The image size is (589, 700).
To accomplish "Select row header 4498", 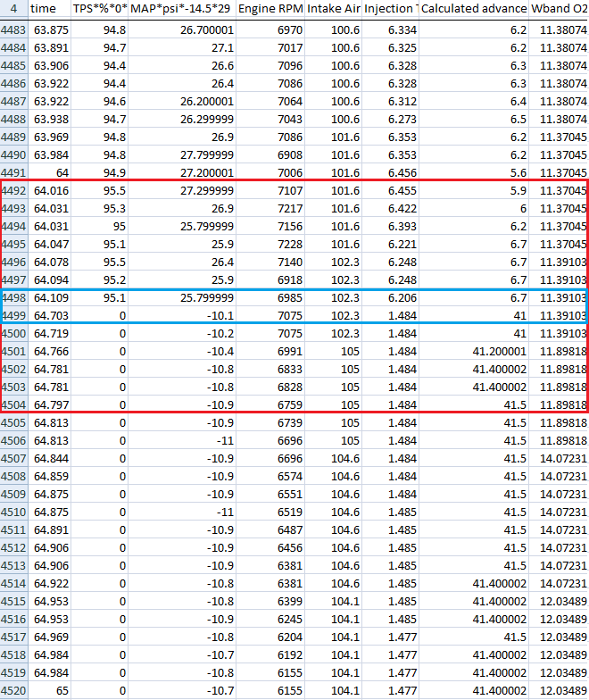I will (14, 298).
